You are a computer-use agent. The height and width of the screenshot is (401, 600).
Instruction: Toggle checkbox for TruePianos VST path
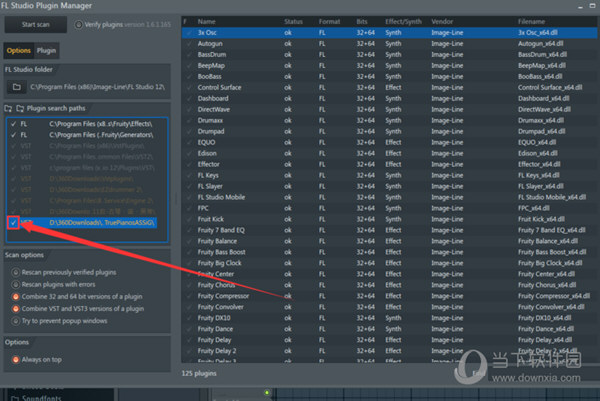coord(14,223)
